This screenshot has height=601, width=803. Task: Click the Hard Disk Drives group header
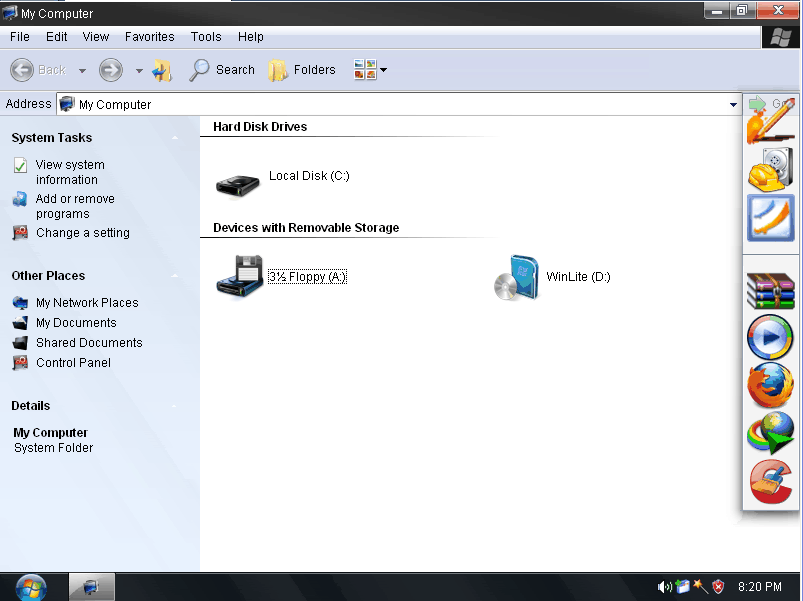point(260,127)
